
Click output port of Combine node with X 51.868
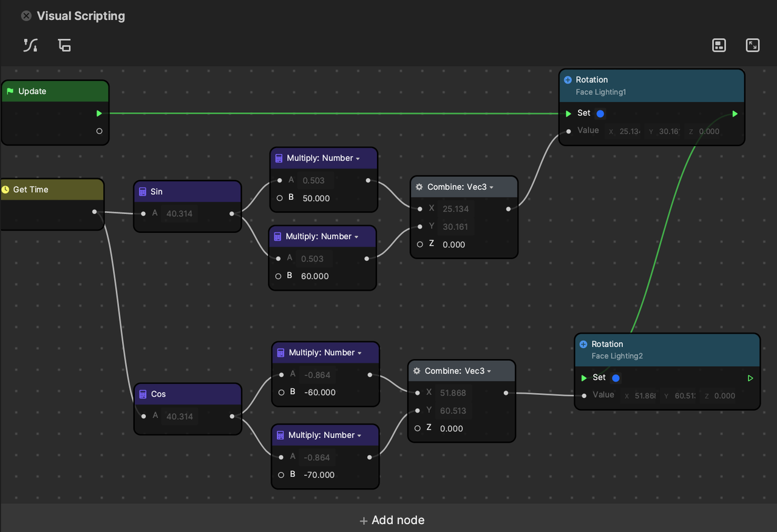point(506,393)
